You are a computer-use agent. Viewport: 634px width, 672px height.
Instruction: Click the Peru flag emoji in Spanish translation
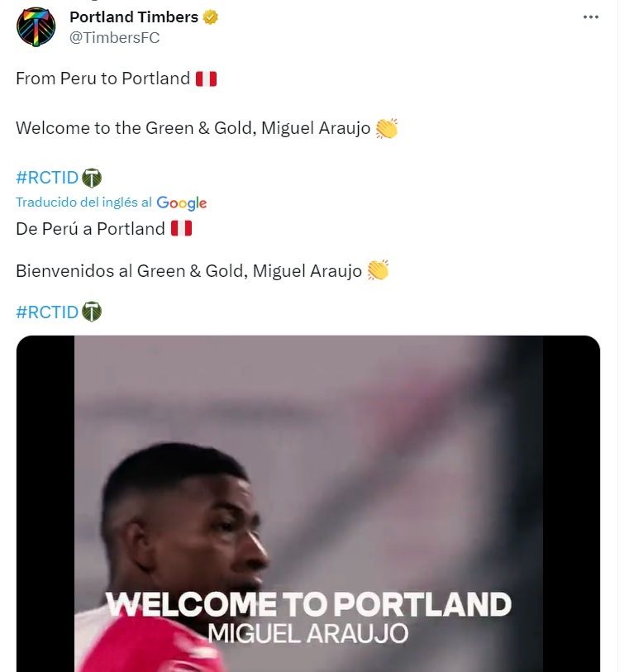point(181,229)
